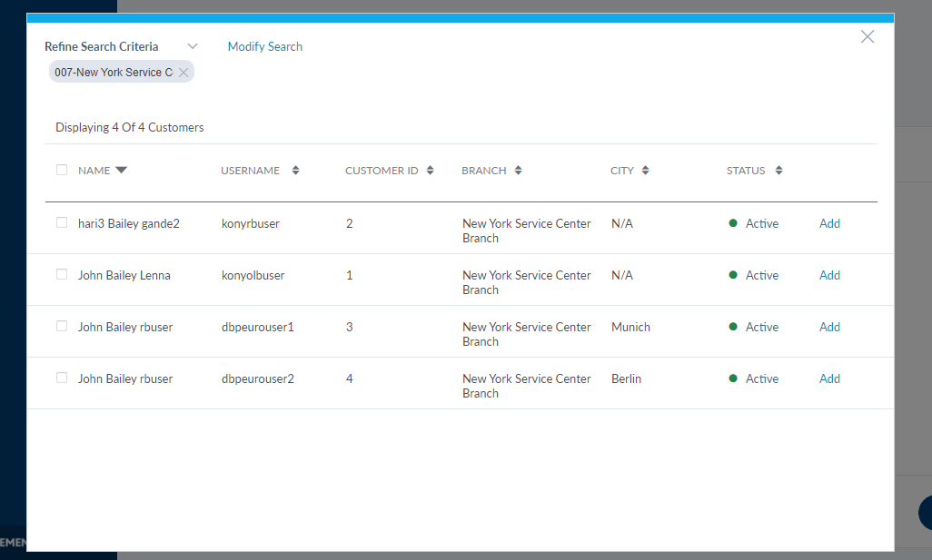Open the Modify Search link
The height and width of the screenshot is (560, 932).
click(264, 46)
